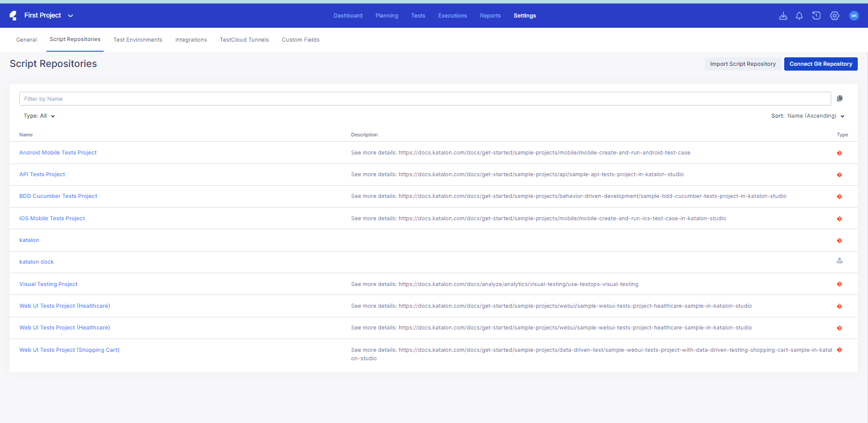Open the Visual Testing Project link

pos(48,284)
